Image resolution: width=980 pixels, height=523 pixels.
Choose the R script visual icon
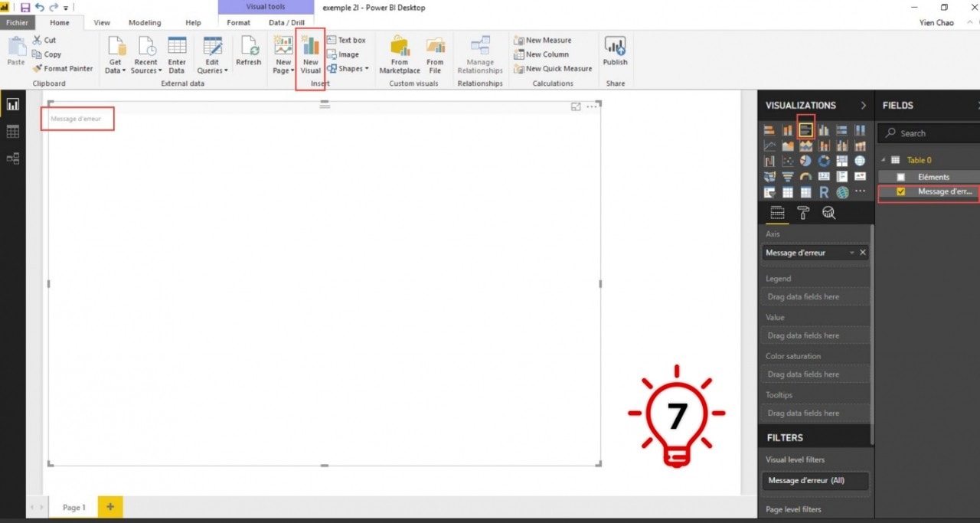[824, 192]
